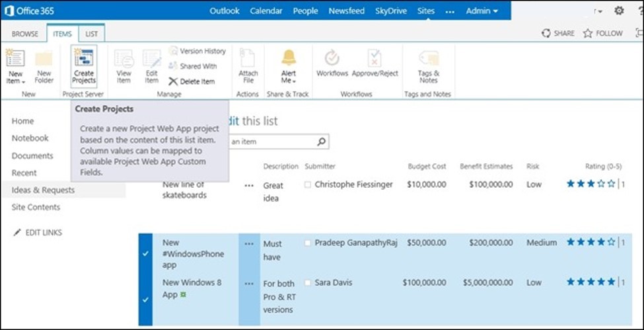The height and width of the screenshot is (330, 644).
Task: Click the View Item icon
Action: coord(124,58)
